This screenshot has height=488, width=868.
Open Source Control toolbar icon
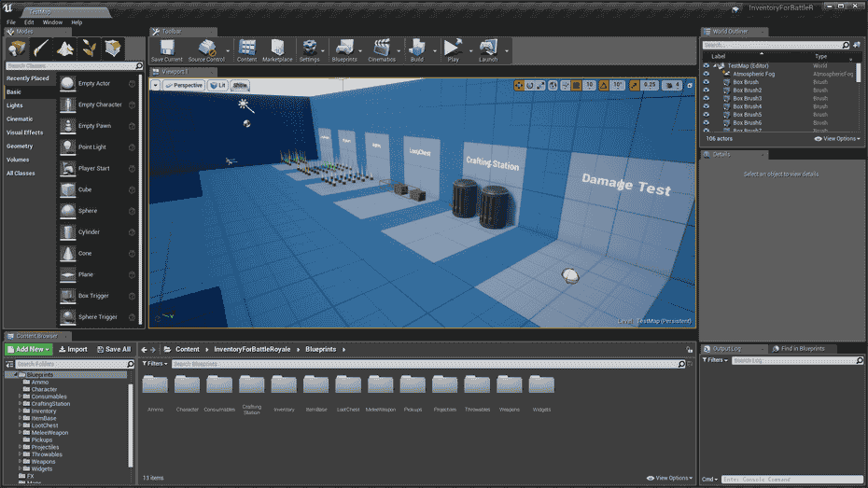[x=206, y=50]
